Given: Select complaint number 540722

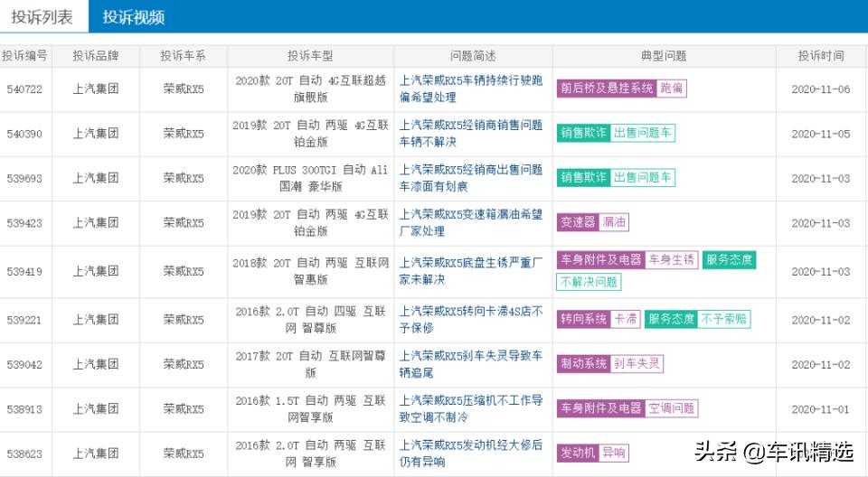Looking at the screenshot, I should [24, 89].
